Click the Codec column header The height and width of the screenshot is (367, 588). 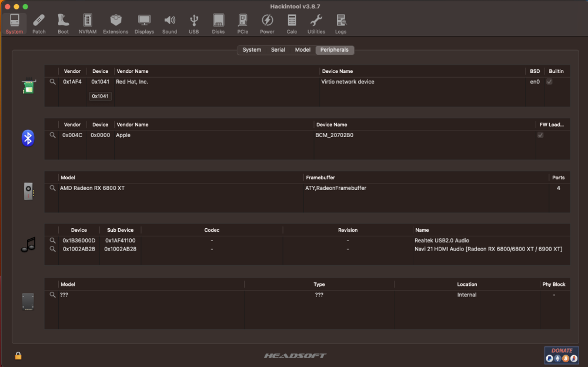pyautogui.click(x=212, y=230)
